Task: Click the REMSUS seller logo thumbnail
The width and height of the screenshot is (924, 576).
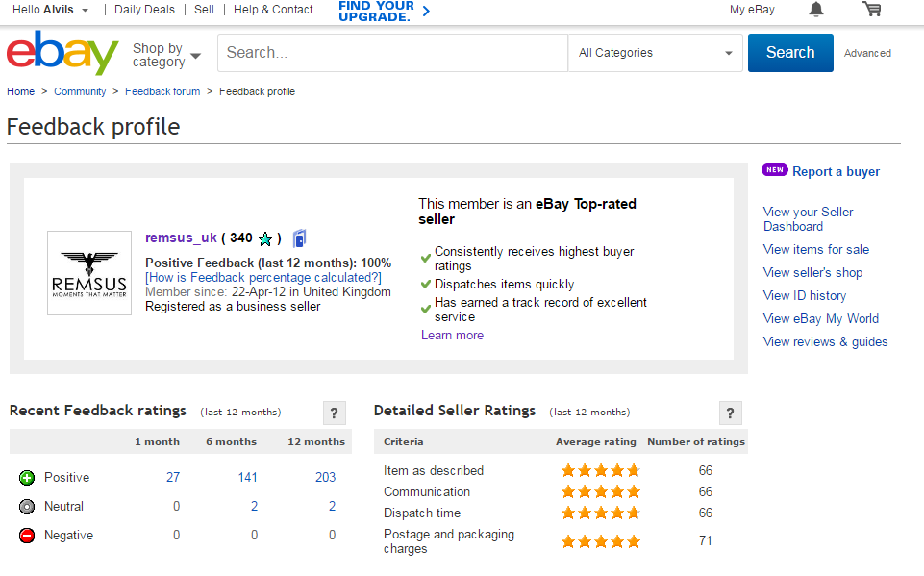Action: [89, 273]
